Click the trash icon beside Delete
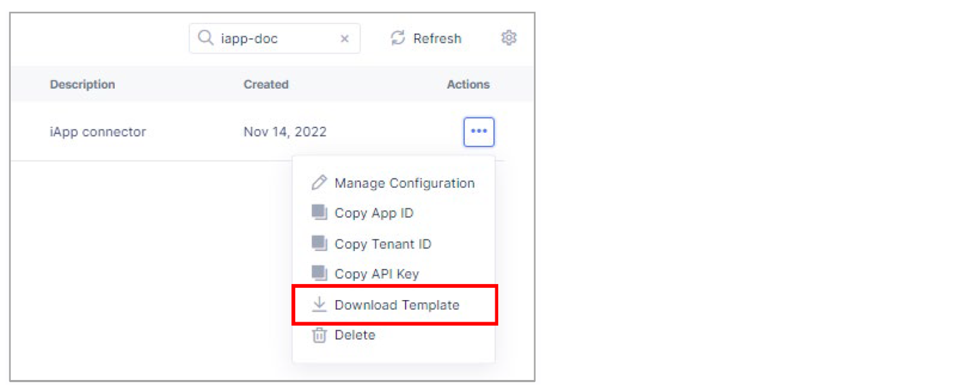 pyautogui.click(x=318, y=335)
